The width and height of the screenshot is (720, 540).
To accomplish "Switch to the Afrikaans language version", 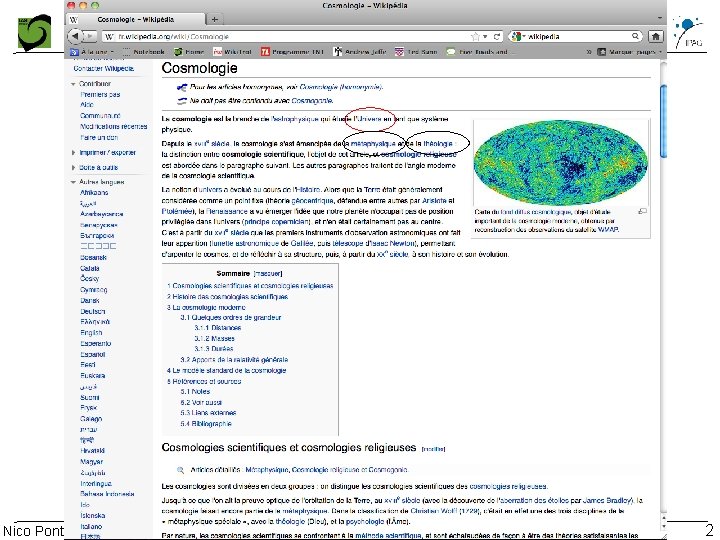I will (x=94, y=192).
